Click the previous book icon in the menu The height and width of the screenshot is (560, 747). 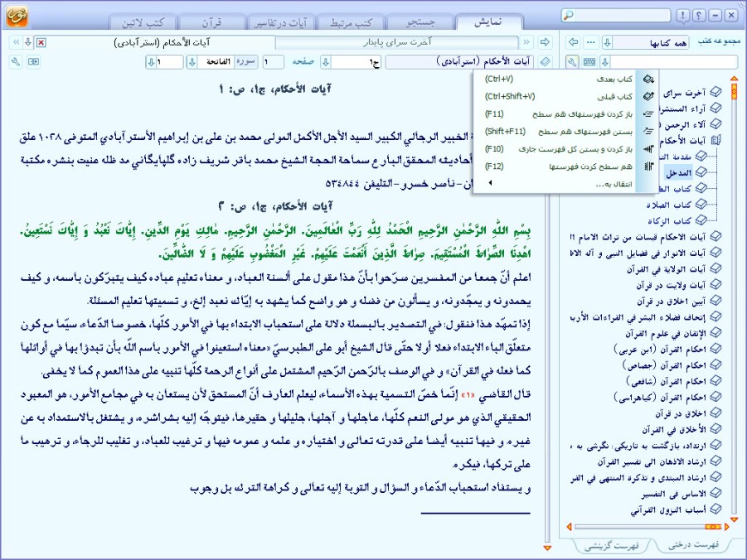(648, 96)
